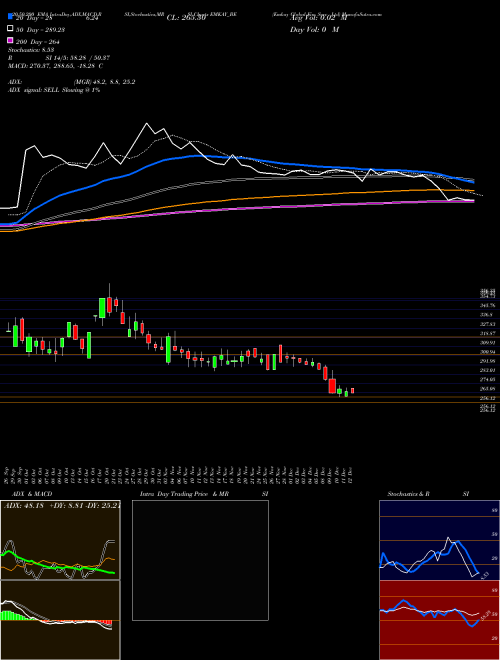
Task: Click the 'Stochastics: 8.53' readout
Action: (x=31, y=50)
